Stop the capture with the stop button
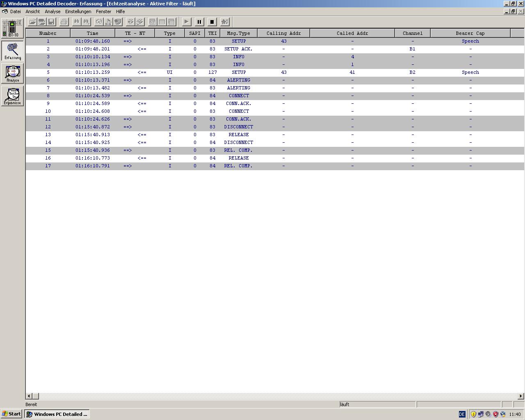The height and width of the screenshot is (420, 525). (212, 22)
